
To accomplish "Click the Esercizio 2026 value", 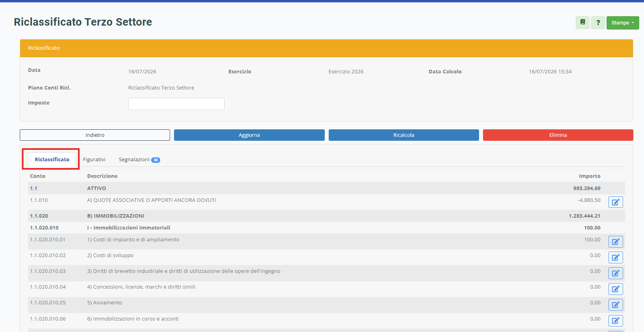I will (346, 71).
